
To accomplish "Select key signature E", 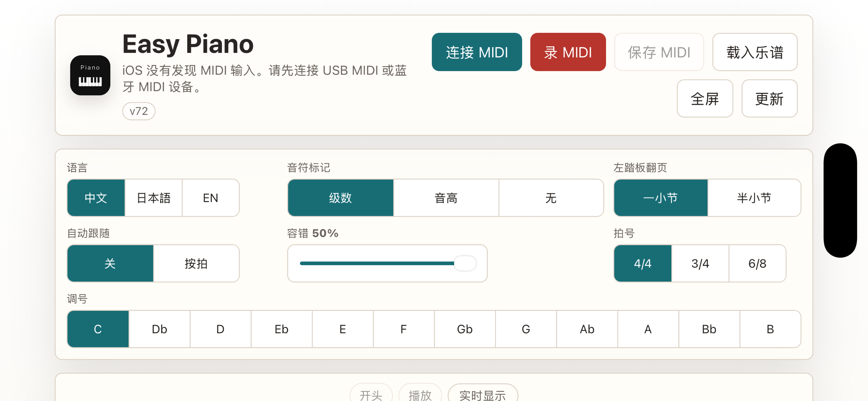I will pyautogui.click(x=342, y=329).
